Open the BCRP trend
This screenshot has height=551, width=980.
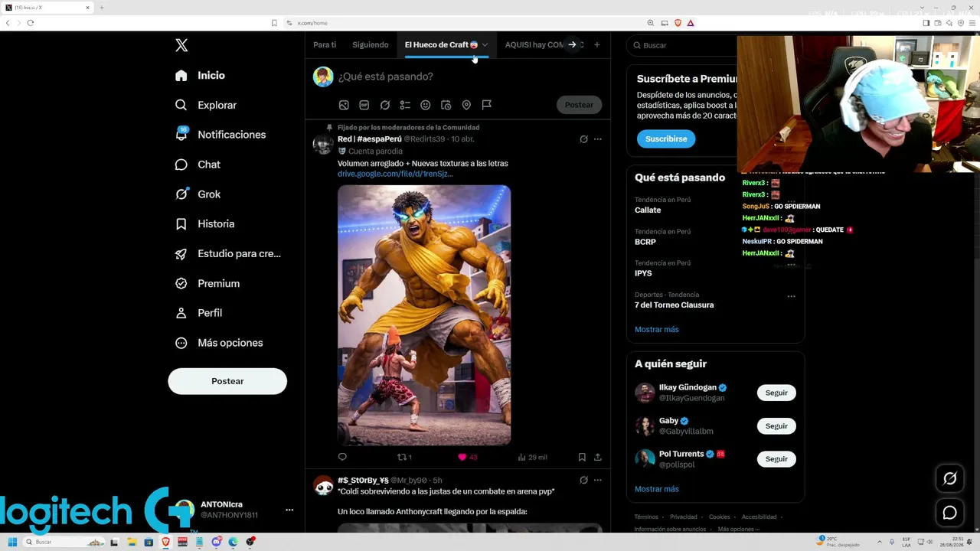pyautogui.click(x=645, y=242)
